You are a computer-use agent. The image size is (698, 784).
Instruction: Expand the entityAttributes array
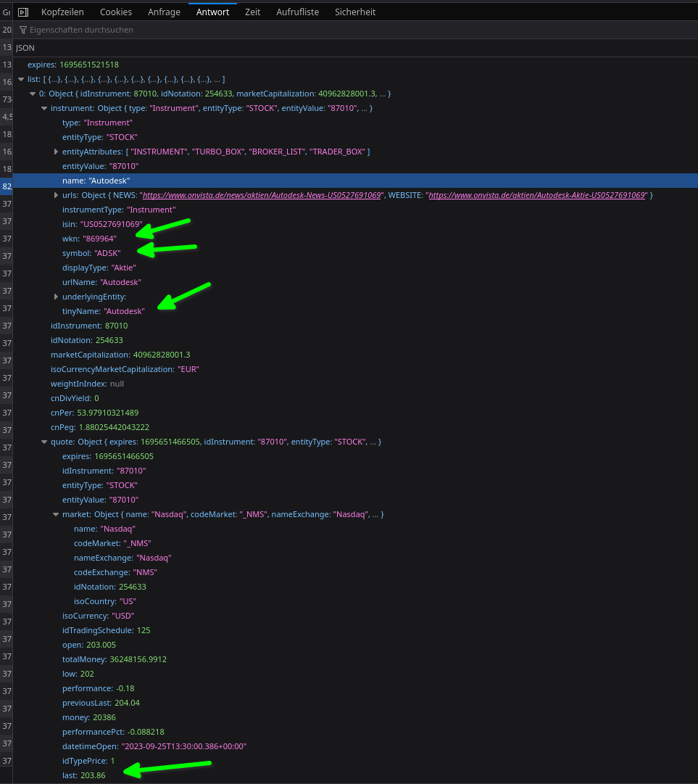click(x=56, y=152)
